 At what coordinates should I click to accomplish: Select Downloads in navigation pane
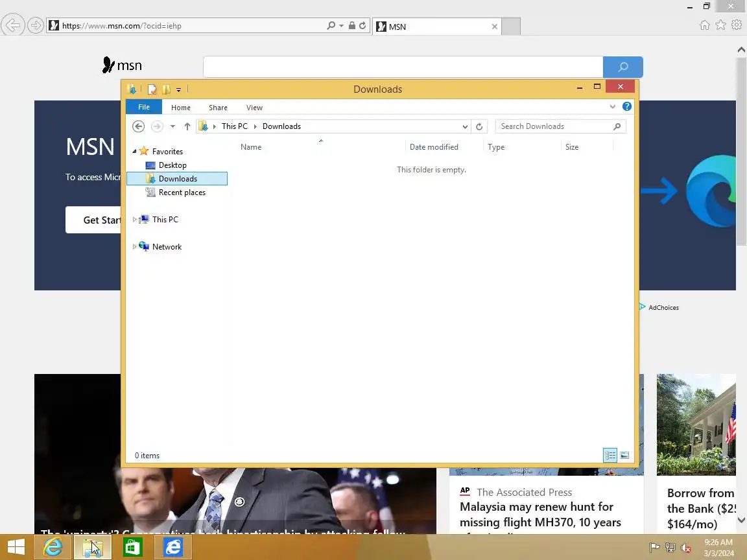pos(177,179)
